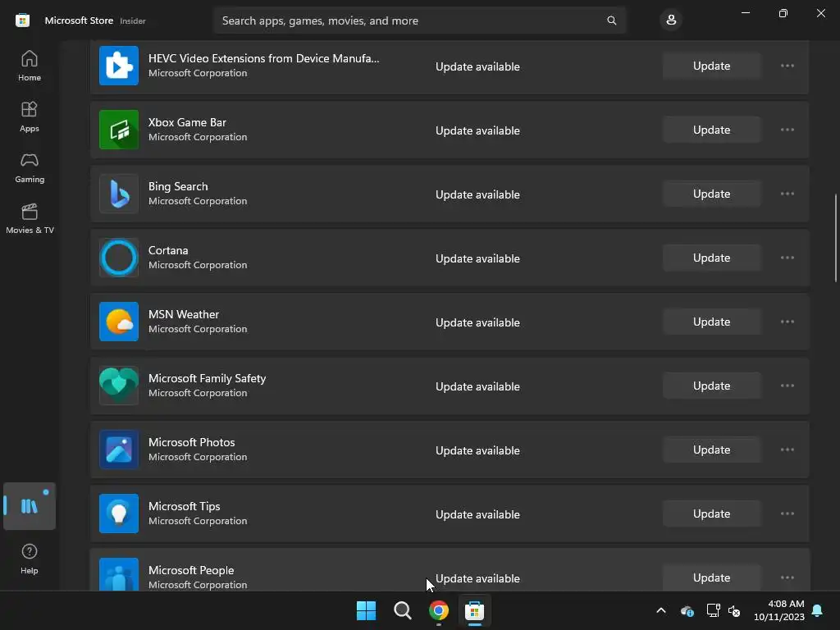This screenshot has width=840, height=630.
Task: Open more options for MSN Weather
Action: 787,322
